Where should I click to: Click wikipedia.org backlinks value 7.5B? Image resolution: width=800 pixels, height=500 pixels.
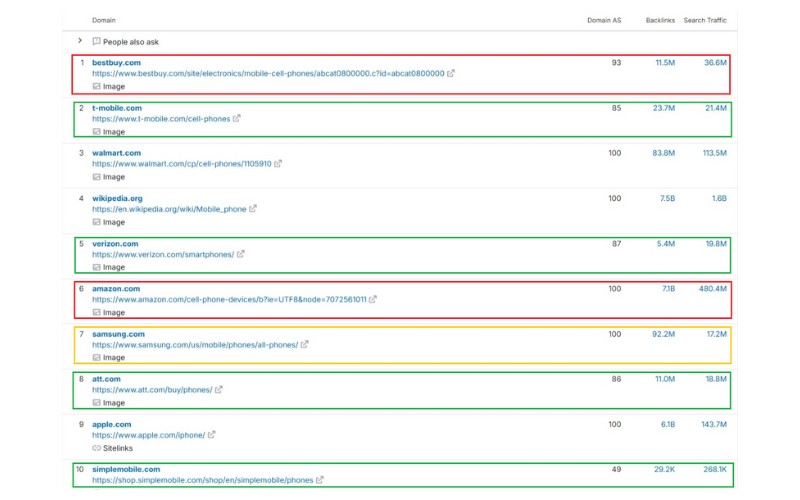[x=667, y=198]
